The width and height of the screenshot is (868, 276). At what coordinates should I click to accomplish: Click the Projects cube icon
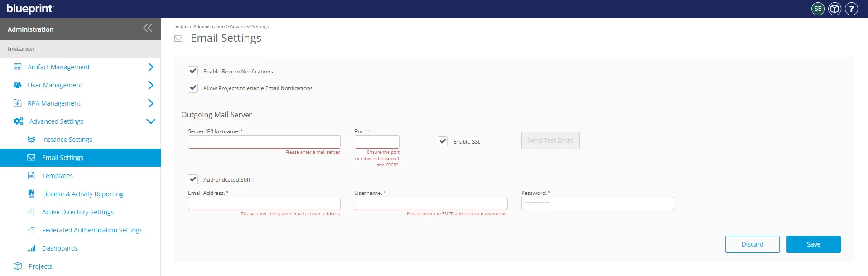pyautogui.click(x=18, y=266)
